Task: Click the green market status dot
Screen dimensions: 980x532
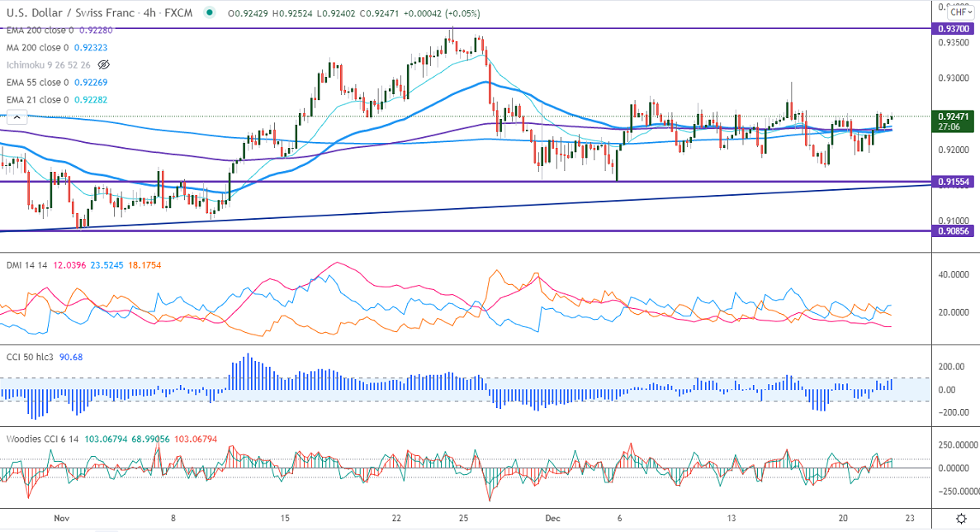Action: [x=209, y=12]
